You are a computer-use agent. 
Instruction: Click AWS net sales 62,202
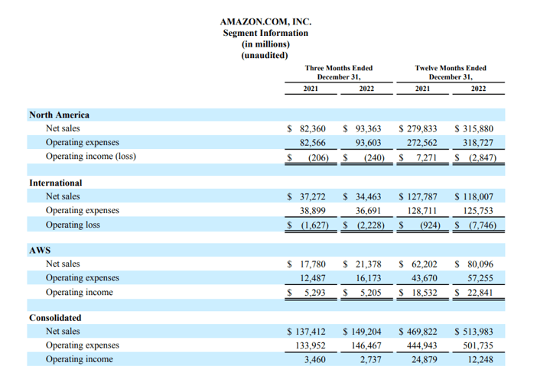pyautogui.click(x=425, y=264)
